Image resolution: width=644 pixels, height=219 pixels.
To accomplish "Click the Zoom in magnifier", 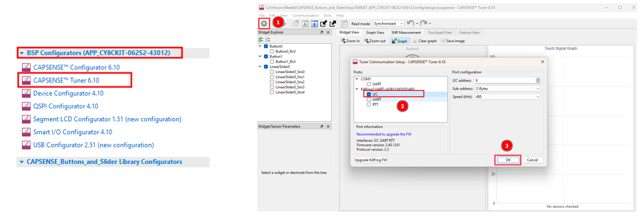I will 351,41.
